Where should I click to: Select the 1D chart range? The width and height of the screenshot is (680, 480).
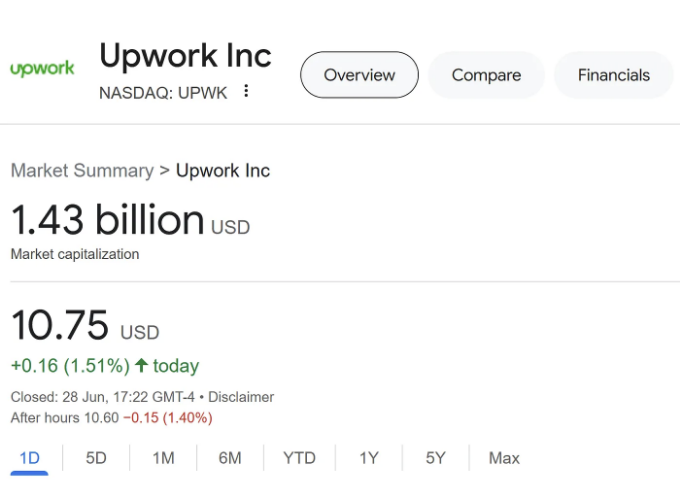pos(29,458)
